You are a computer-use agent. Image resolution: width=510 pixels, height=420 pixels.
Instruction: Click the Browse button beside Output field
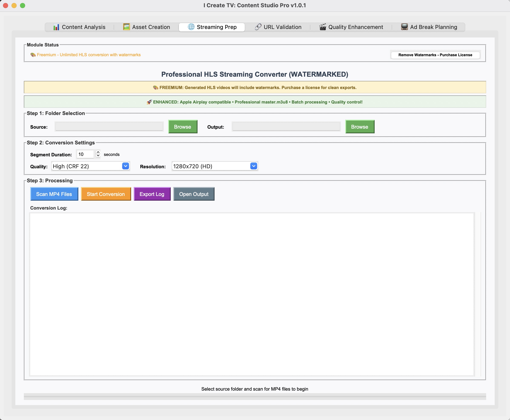[360, 127]
